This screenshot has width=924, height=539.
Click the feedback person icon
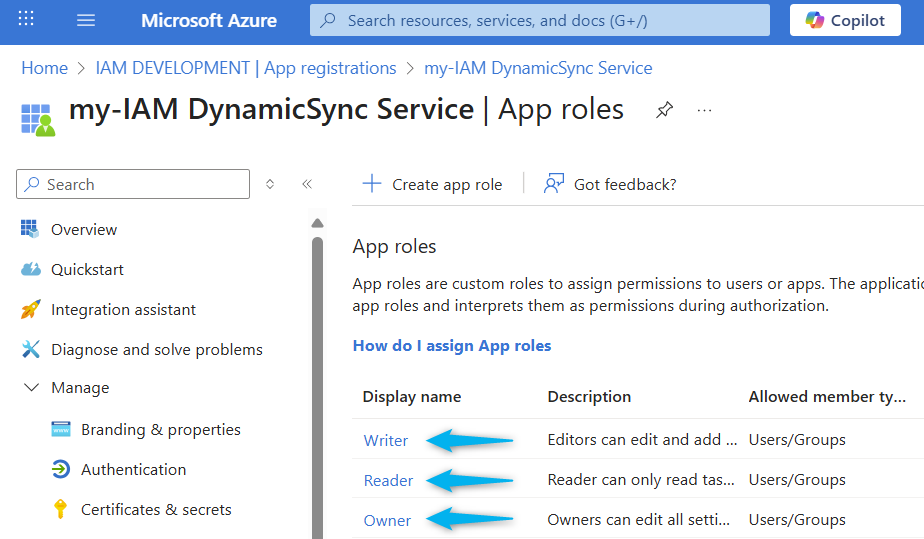coord(553,184)
